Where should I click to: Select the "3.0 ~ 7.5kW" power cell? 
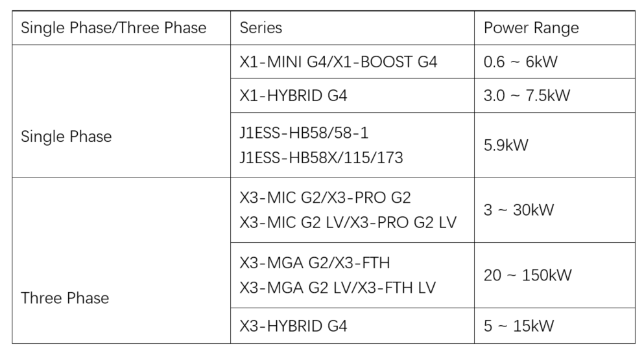point(527,96)
